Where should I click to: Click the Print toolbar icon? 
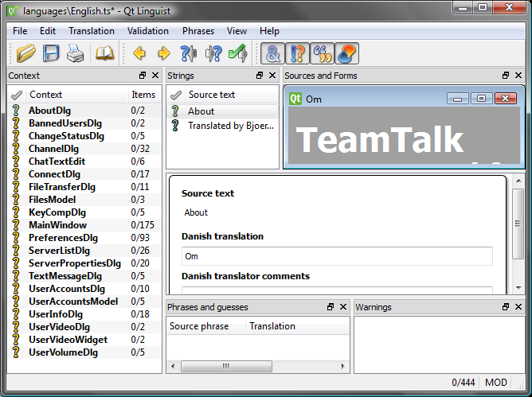coord(75,54)
